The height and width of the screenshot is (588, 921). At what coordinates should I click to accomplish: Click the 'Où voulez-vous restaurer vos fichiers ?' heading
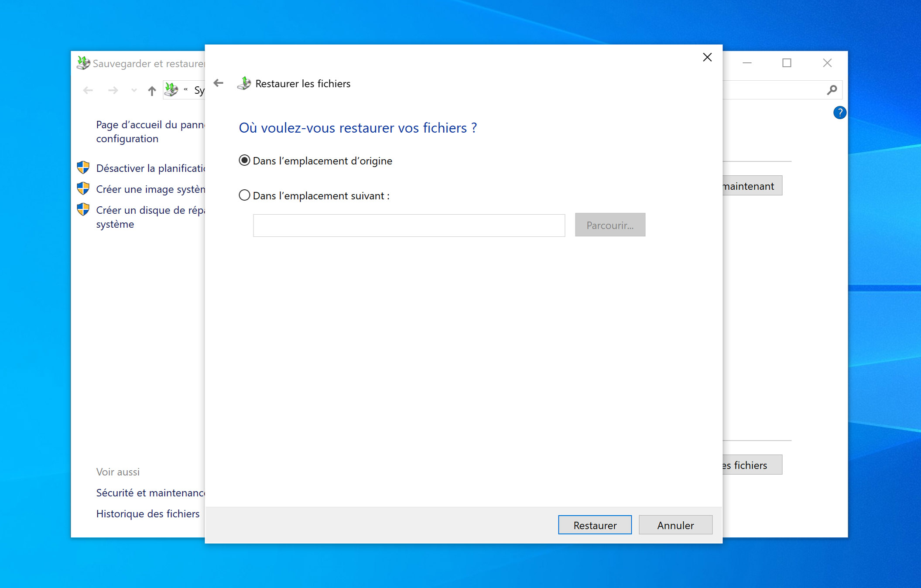[358, 128]
